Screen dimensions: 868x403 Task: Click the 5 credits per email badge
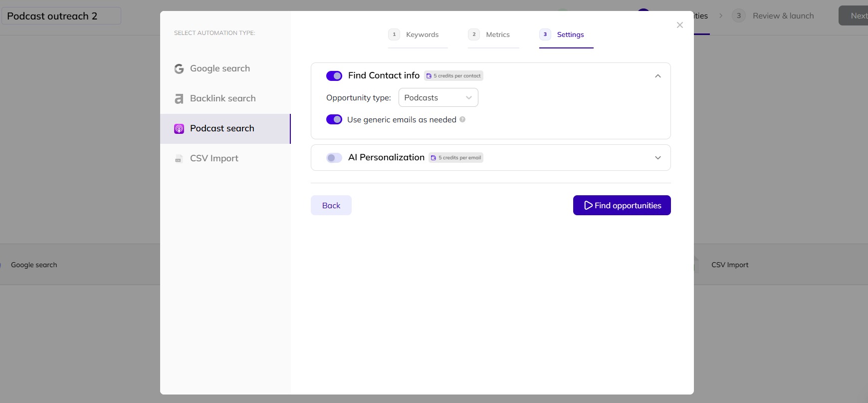[x=456, y=158]
